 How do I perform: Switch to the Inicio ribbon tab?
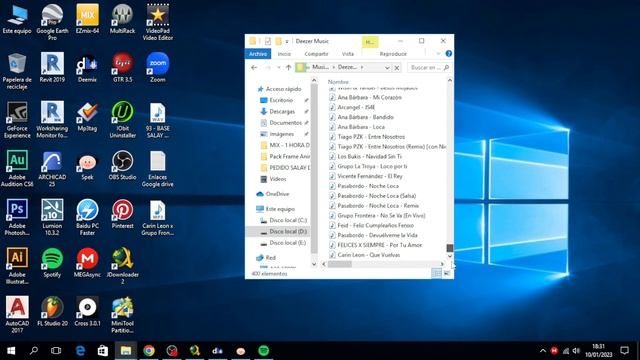(x=284, y=54)
